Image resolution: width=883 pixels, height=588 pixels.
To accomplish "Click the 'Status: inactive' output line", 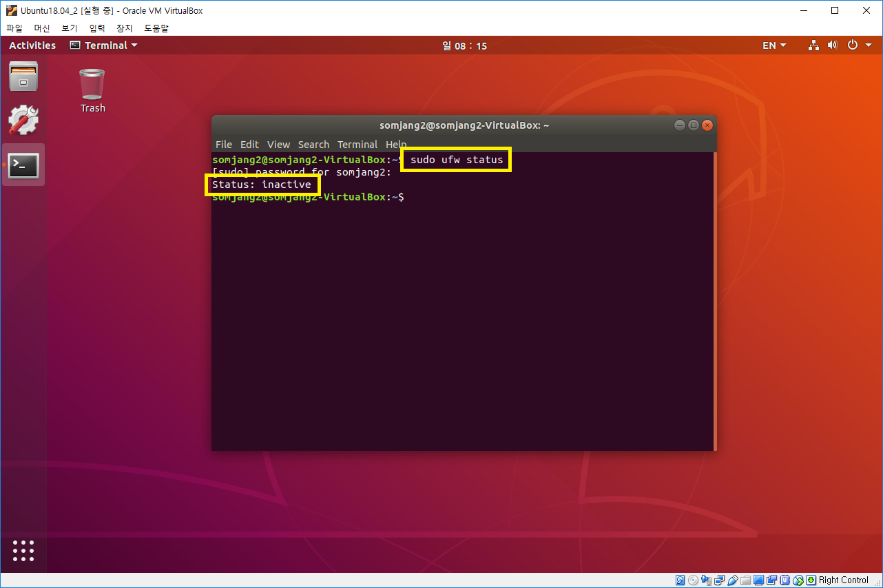I will coord(262,185).
